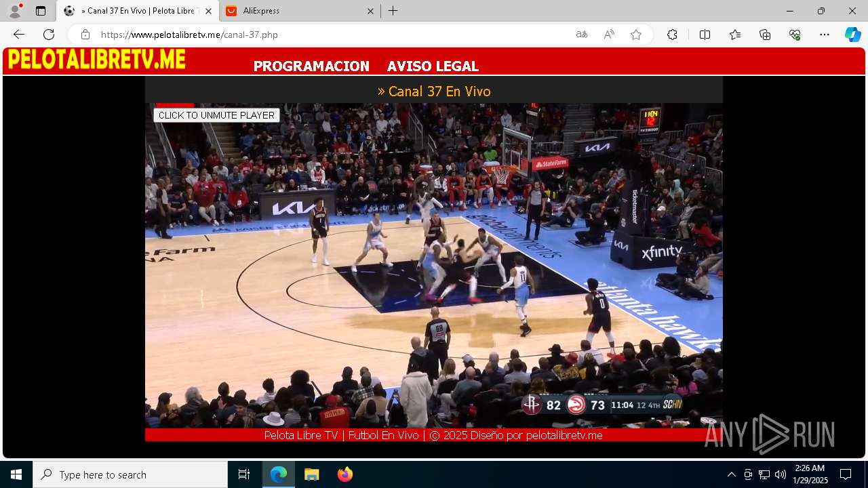The height and width of the screenshot is (488, 868).
Task: Open the PROGRAMACION menu item
Action: point(311,66)
